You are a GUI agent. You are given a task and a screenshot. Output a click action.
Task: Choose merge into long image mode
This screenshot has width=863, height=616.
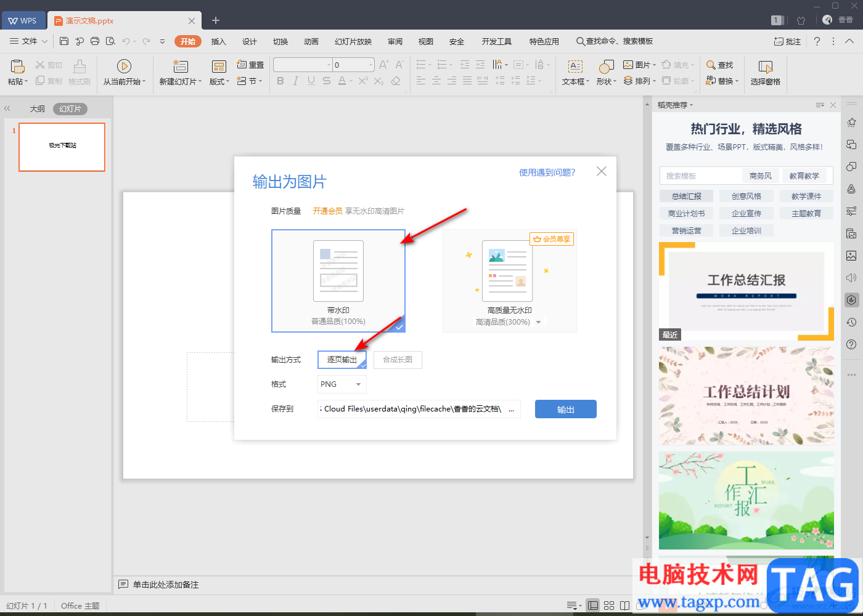(398, 360)
